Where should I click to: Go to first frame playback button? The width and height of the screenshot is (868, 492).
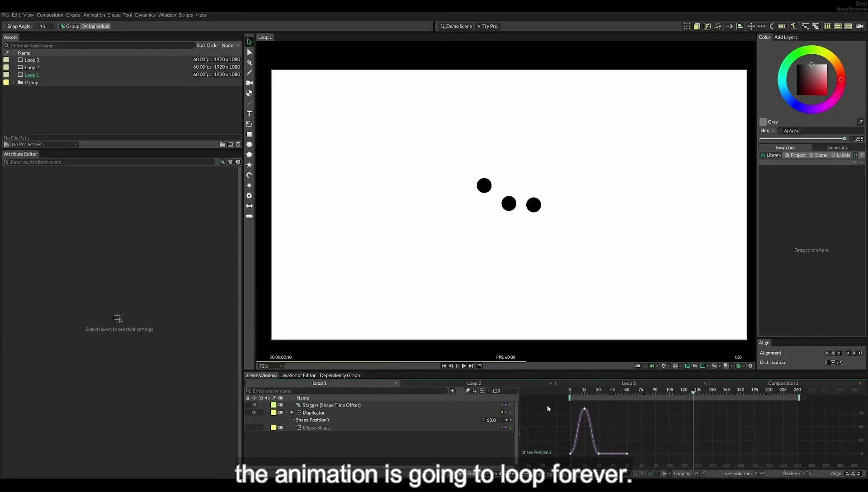coord(443,366)
